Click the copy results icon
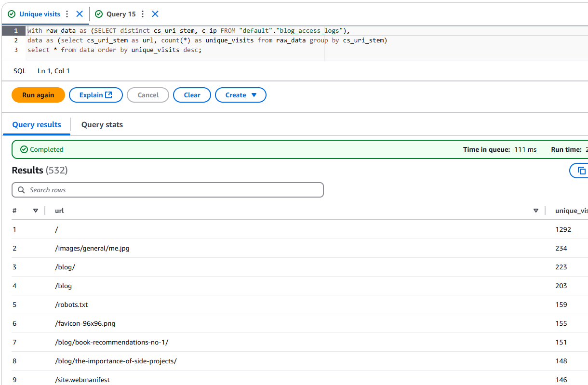 [x=581, y=171]
